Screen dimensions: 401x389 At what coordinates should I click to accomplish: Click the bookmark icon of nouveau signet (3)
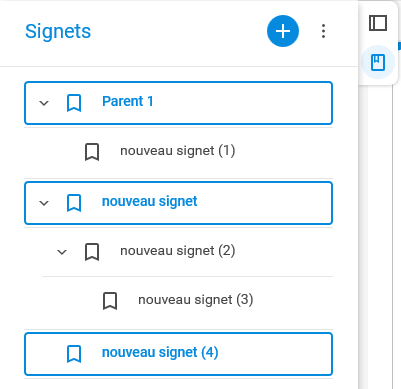pos(110,301)
